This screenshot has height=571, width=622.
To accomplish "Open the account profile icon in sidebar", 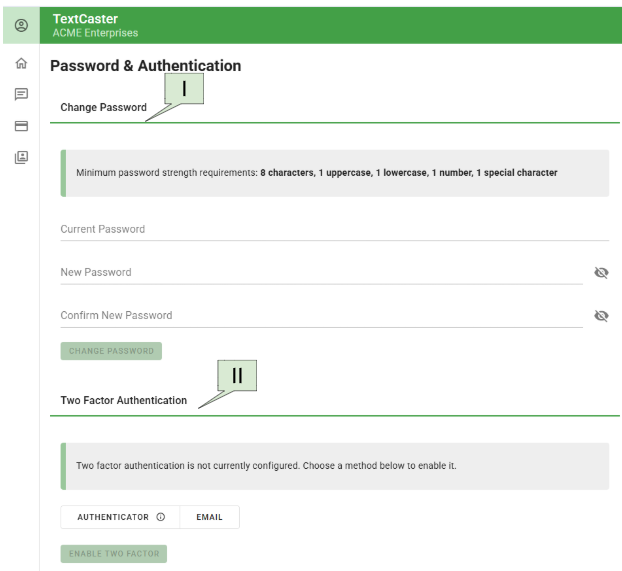I will tap(21, 25).
